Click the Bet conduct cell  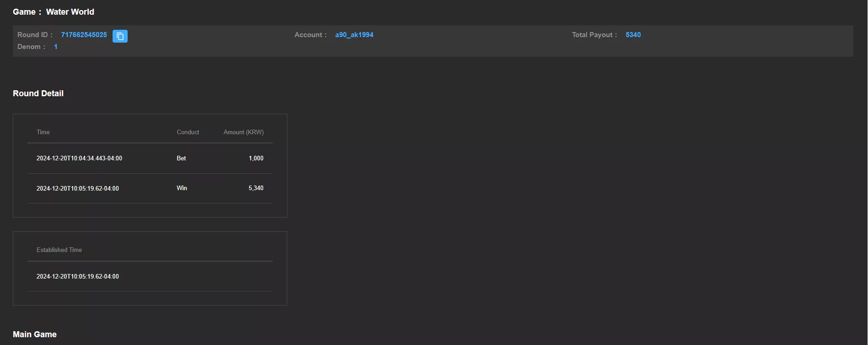tap(181, 158)
